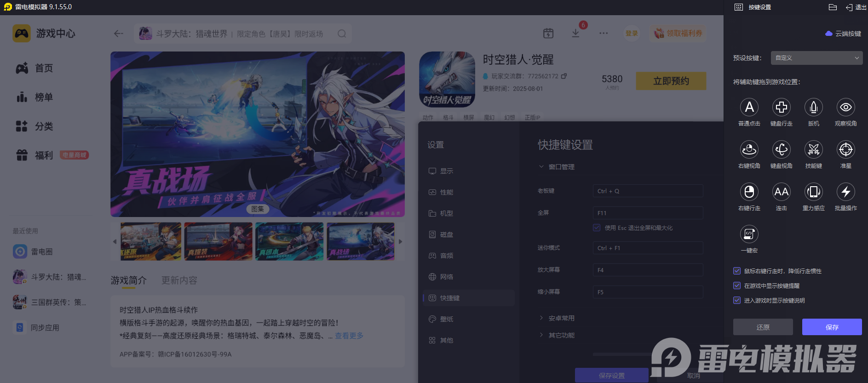Show previous screenshot thumbnails with left arrow
Image resolution: width=868 pixels, height=383 pixels.
[x=115, y=241]
